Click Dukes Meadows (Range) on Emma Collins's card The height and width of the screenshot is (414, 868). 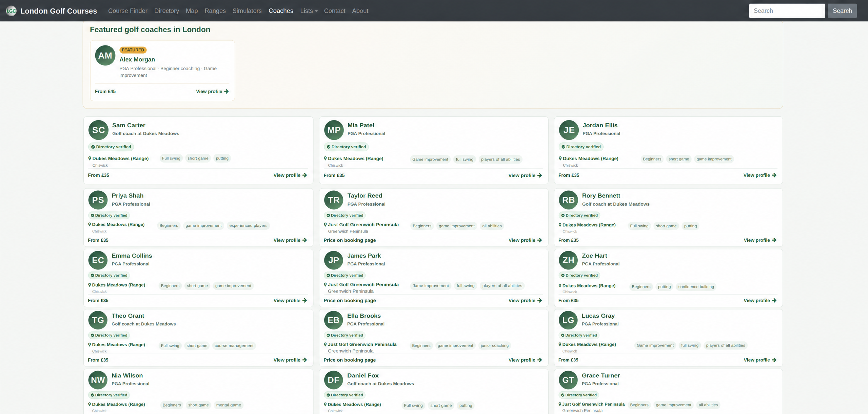(118, 285)
